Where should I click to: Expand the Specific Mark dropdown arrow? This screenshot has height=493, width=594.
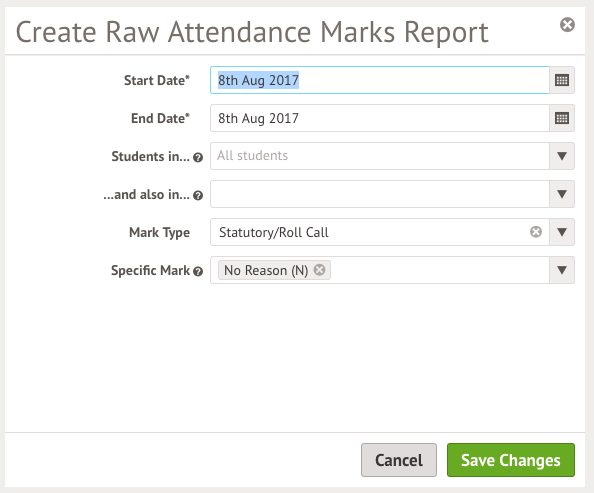click(x=562, y=270)
